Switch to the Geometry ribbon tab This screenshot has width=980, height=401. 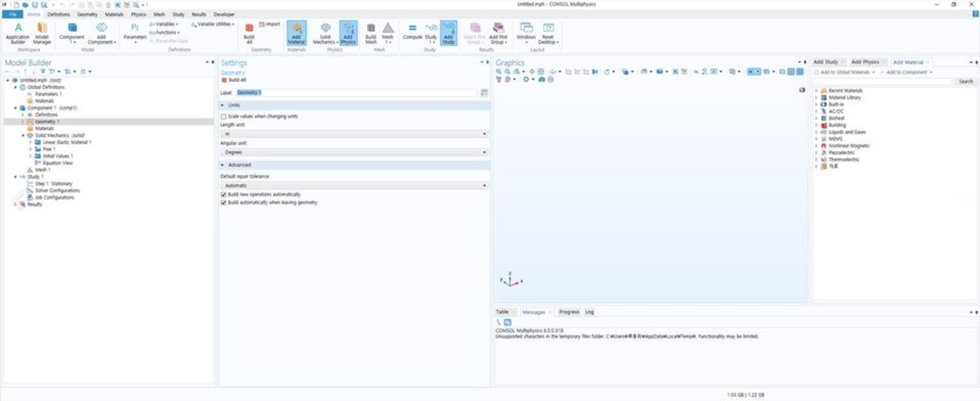pyautogui.click(x=87, y=14)
